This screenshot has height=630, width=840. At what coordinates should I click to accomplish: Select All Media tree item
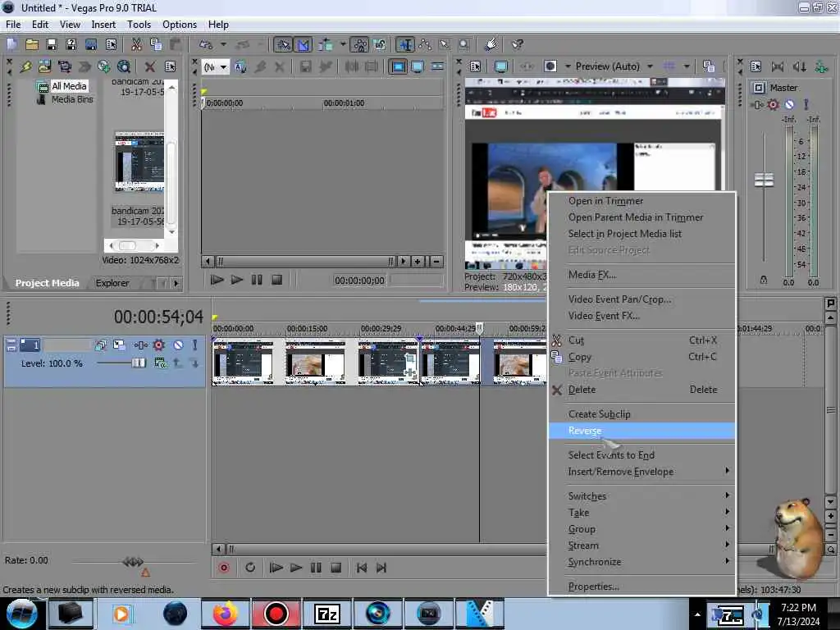tap(69, 86)
